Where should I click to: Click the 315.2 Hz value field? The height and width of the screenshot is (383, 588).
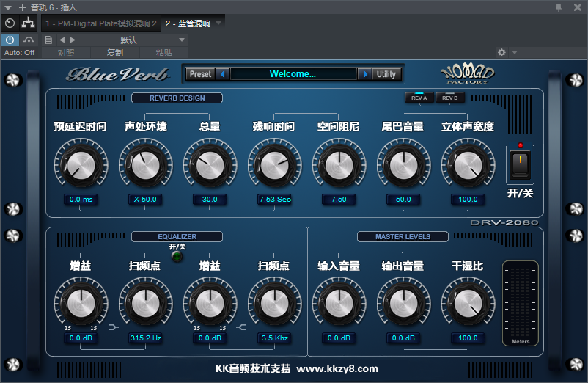145,338
